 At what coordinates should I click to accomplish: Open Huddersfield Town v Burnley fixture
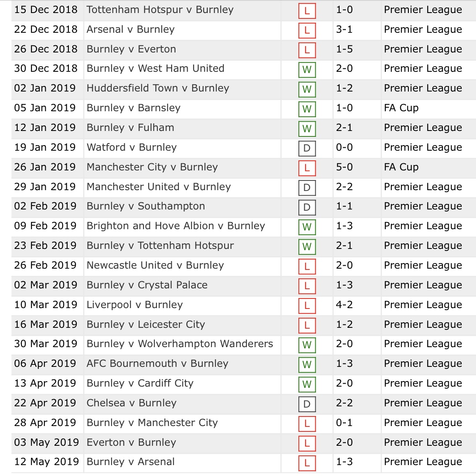(x=158, y=88)
